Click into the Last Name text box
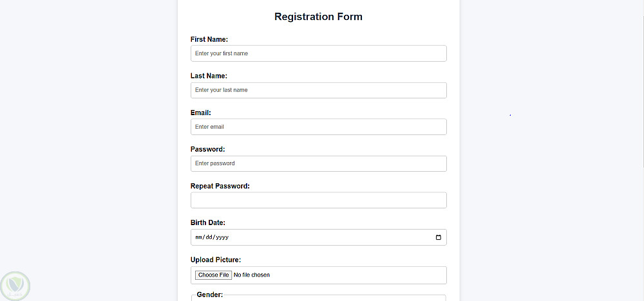The image size is (644, 301). [x=318, y=90]
